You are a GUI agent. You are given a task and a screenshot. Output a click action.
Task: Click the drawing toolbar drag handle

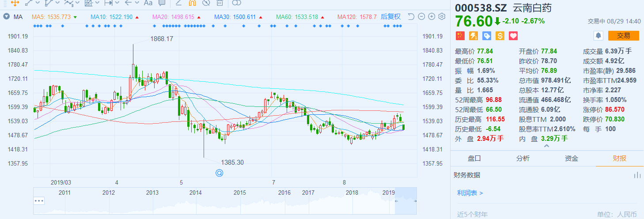coord(4,3)
